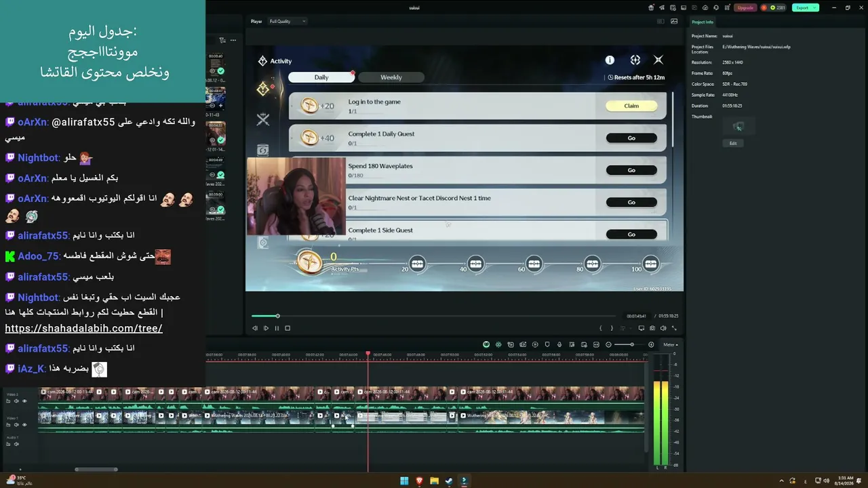Take a snapshot with the camera icon

[652, 328]
